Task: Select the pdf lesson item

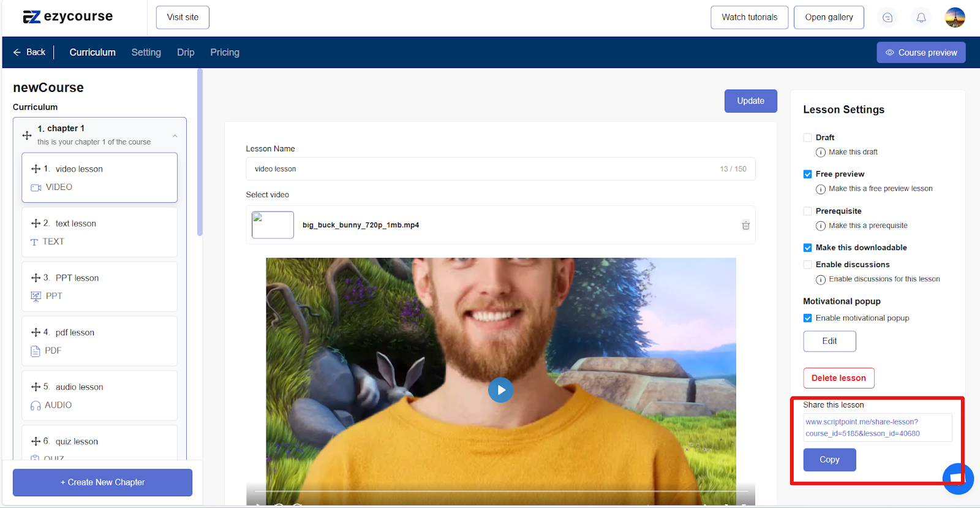Action: pos(100,341)
